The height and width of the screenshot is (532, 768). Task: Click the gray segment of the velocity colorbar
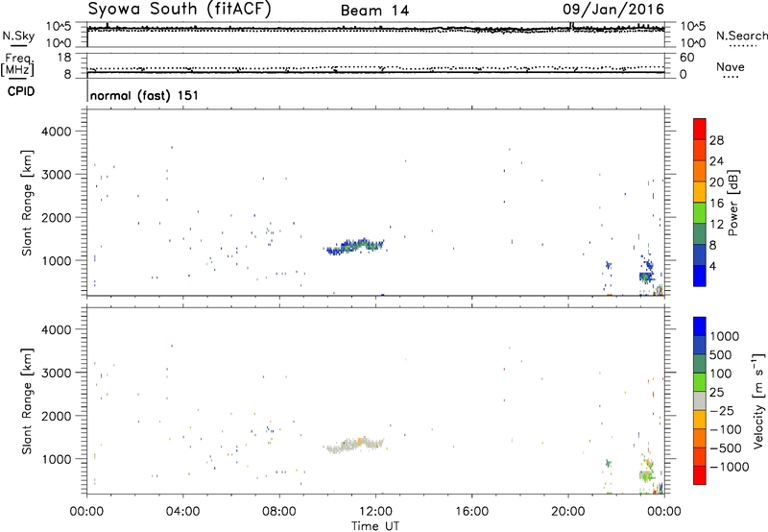pyautogui.click(x=700, y=400)
